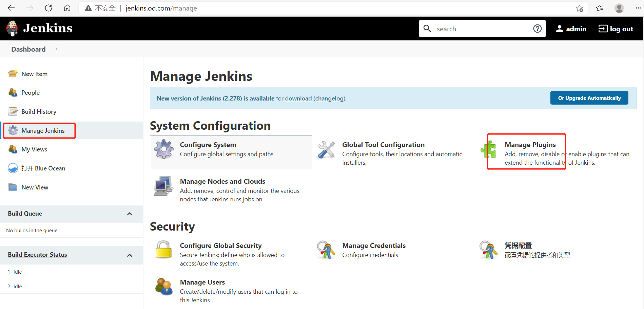Image resolution: width=644 pixels, height=309 pixels.
Task: Click the New View folder icon
Action: [x=13, y=187]
